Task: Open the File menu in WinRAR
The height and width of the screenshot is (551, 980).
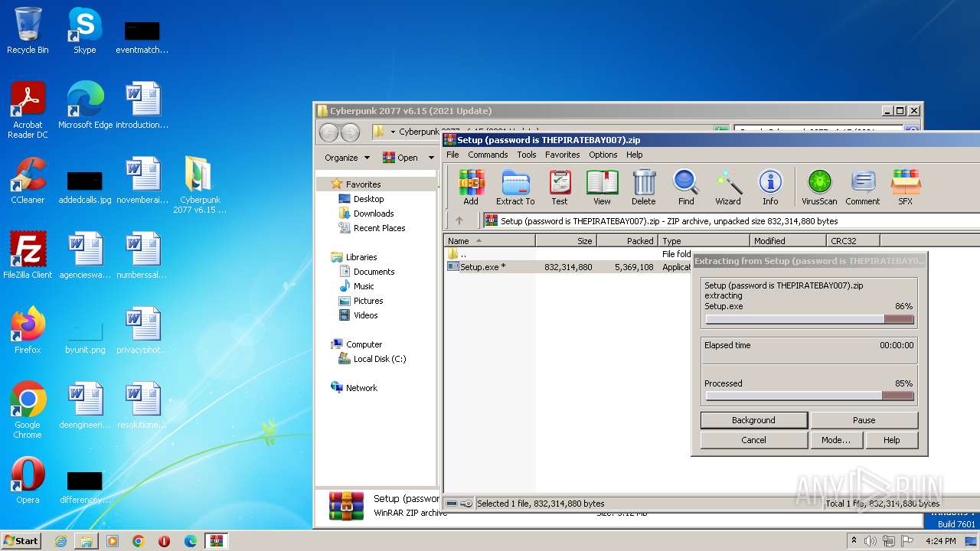Action: [x=452, y=155]
